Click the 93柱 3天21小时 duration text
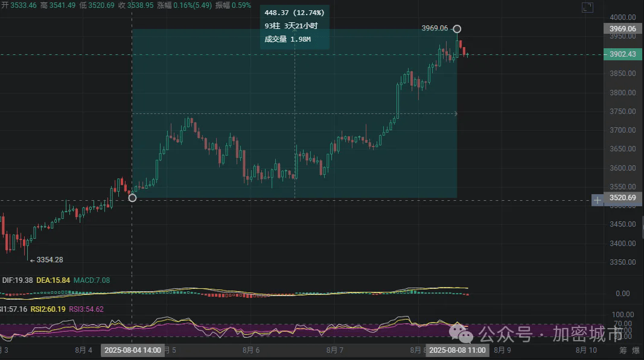Screen dimensions: 644x360 click(x=291, y=26)
